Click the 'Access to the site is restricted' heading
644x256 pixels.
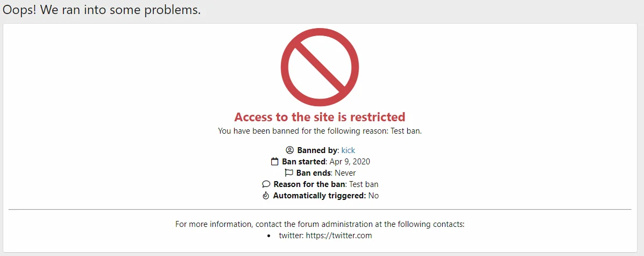click(320, 117)
